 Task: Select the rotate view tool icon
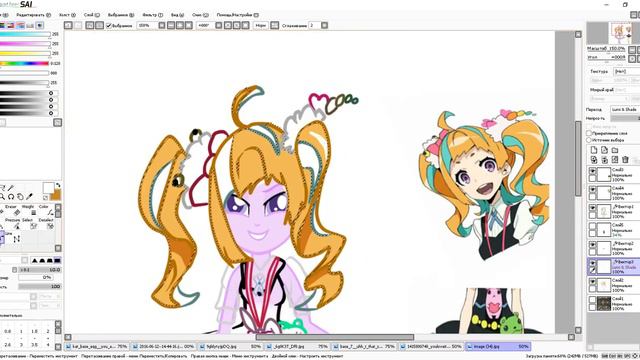pos(11,197)
